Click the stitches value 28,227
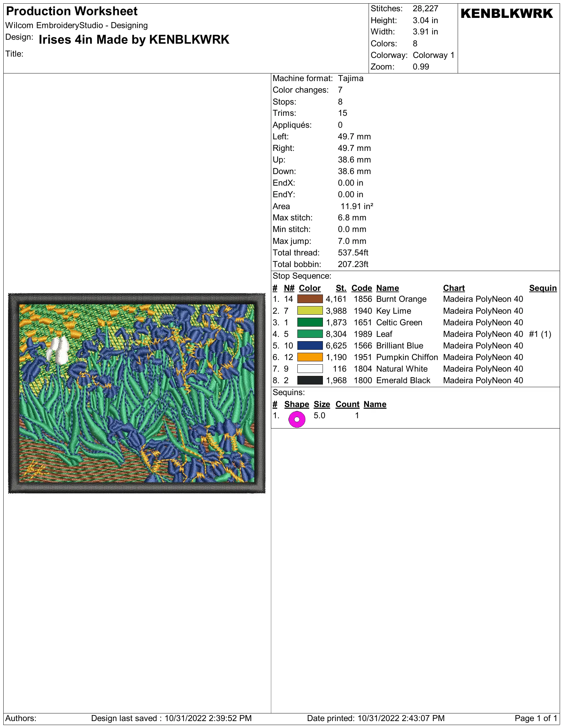The width and height of the screenshot is (563, 728). pos(425,9)
